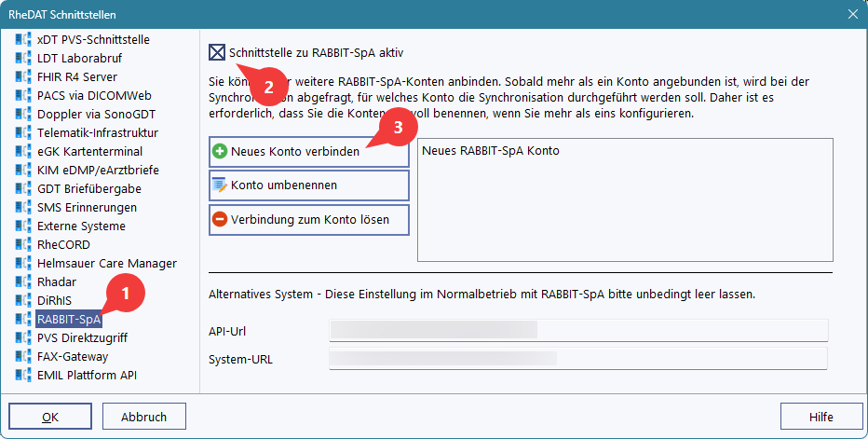Click the icon beside PACS via DICOMWeb

coord(23,95)
